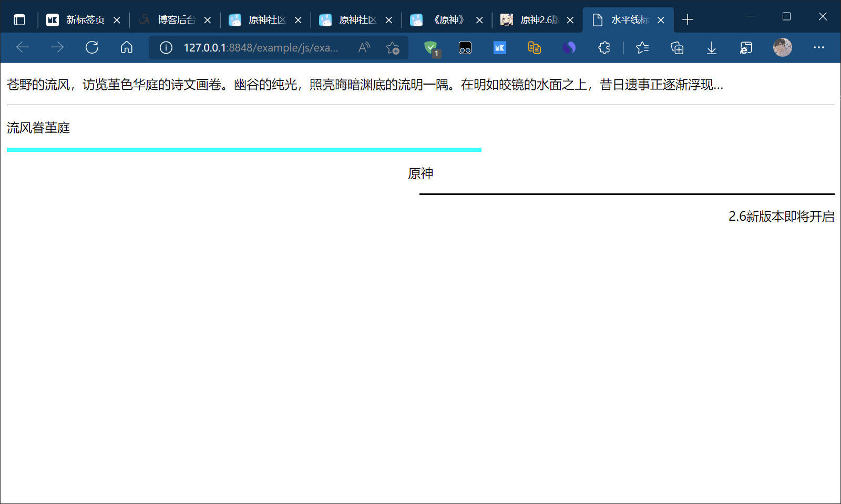
Task: Open the Tampermonkey extension icon
Action: tap(465, 48)
